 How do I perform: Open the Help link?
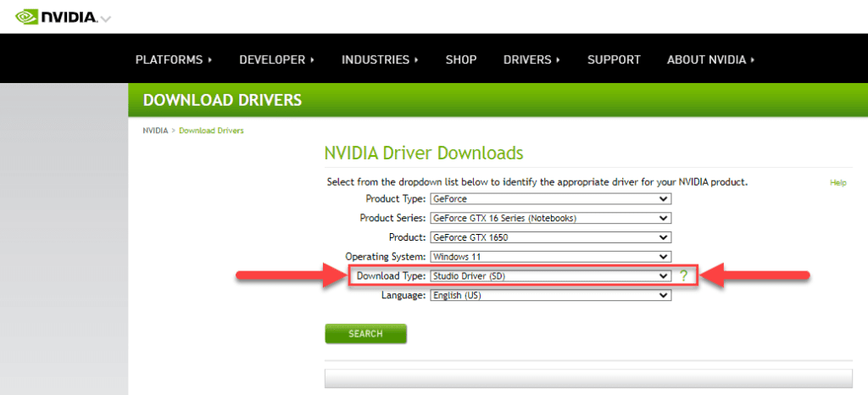(838, 182)
